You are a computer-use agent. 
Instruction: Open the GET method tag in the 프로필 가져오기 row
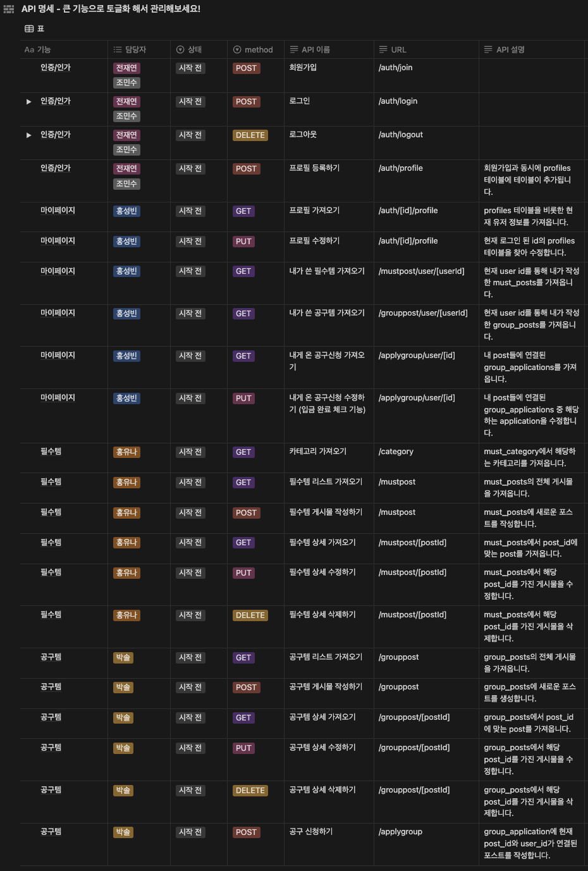pyautogui.click(x=243, y=211)
